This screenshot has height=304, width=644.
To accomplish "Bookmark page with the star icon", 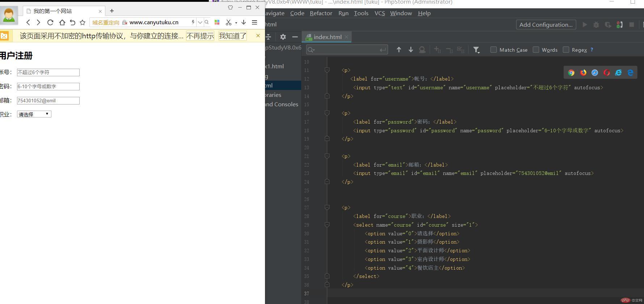I will [83, 22].
